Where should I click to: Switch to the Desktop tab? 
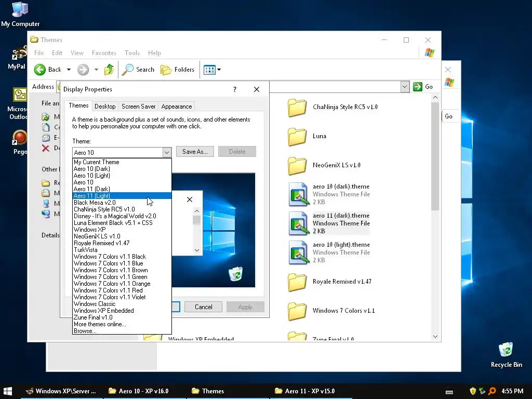[x=105, y=107]
